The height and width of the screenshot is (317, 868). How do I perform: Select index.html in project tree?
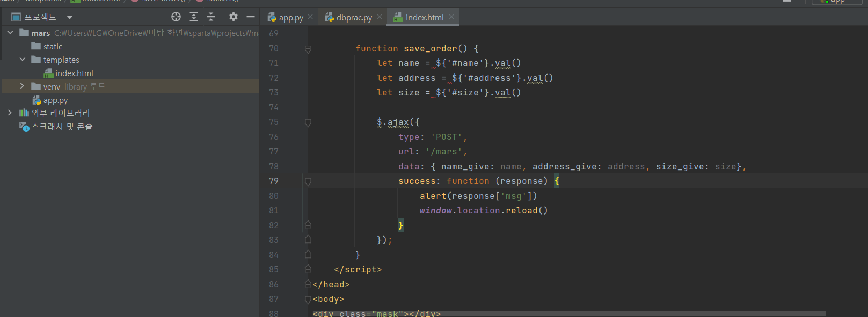click(74, 73)
